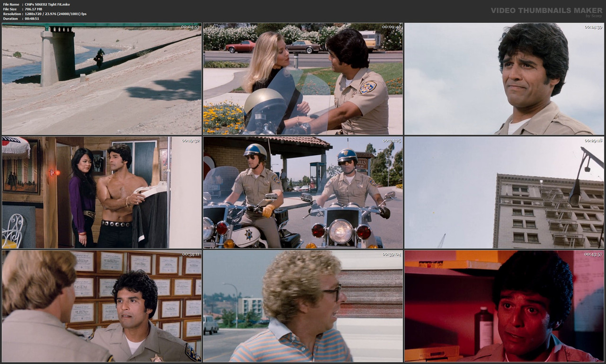The width and height of the screenshot is (606, 364).
Task: Open the red-lit darkroom face thumbnail
Action: [504, 306]
